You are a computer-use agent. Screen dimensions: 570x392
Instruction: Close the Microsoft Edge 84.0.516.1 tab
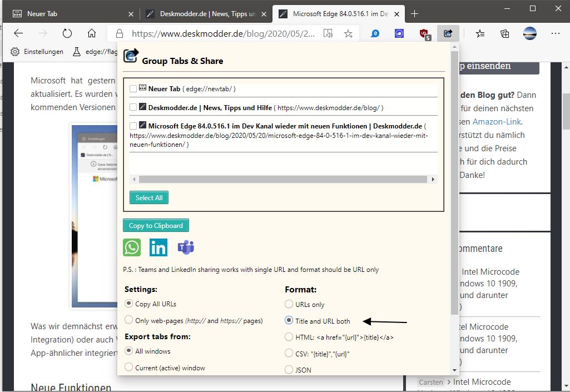click(397, 14)
